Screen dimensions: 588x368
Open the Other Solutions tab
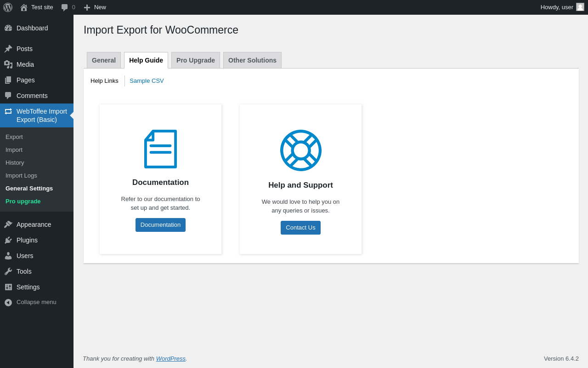pos(252,60)
